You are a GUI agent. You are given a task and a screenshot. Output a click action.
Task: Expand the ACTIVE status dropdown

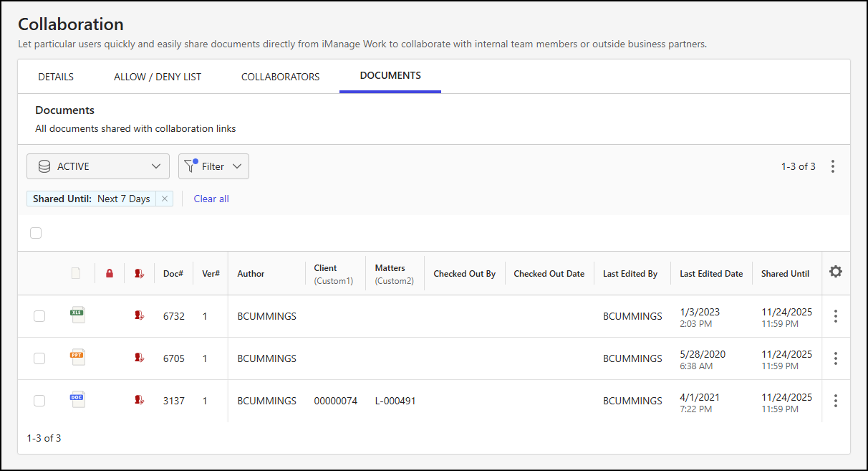(98, 166)
